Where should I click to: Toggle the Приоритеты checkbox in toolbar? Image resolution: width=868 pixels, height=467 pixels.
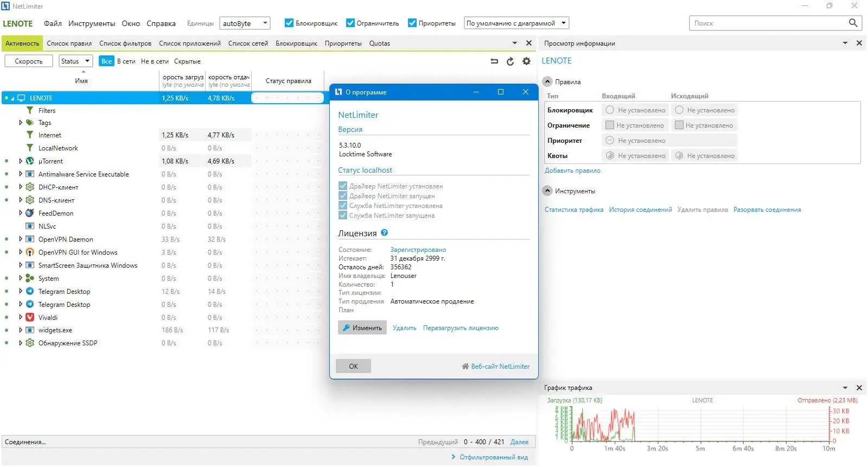[412, 23]
